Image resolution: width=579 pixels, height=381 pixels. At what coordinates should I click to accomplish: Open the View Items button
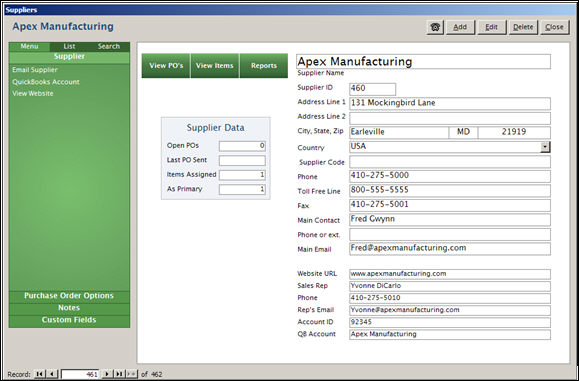click(x=215, y=66)
